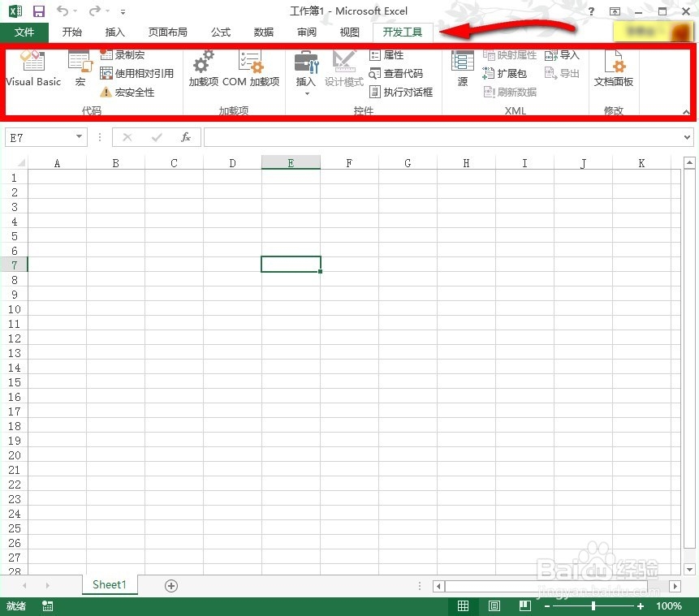Click 录制宏 to record a macro
The width and height of the screenshot is (699, 616).
(x=123, y=55)
